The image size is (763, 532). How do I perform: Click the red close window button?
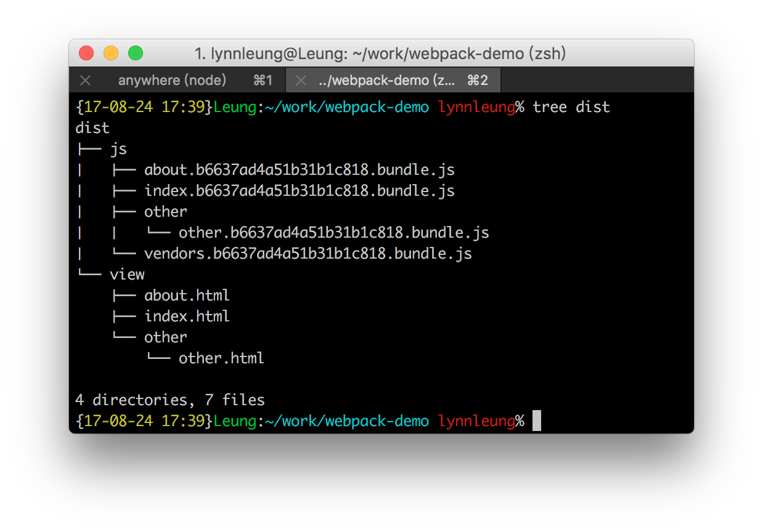click(x=86, y=54)
